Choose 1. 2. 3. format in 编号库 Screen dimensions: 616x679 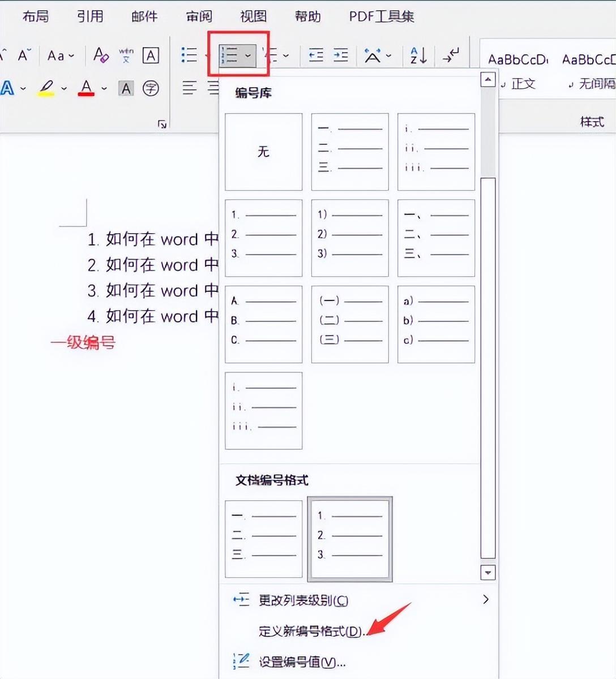pos(264,238)
